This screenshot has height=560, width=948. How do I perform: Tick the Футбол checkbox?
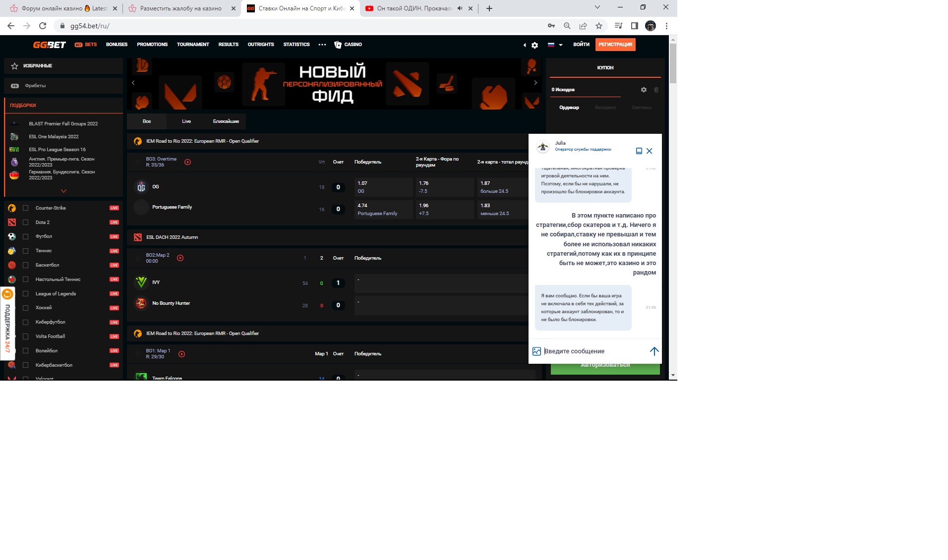(x=26, y=236)
